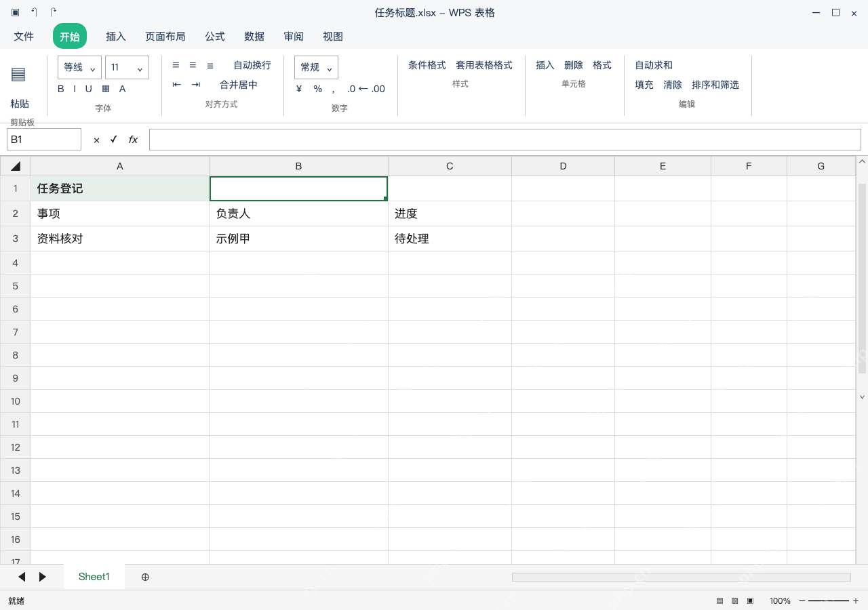Align text right icon
Viewport: 868px width, 610px height.
[x=210, y=65]
